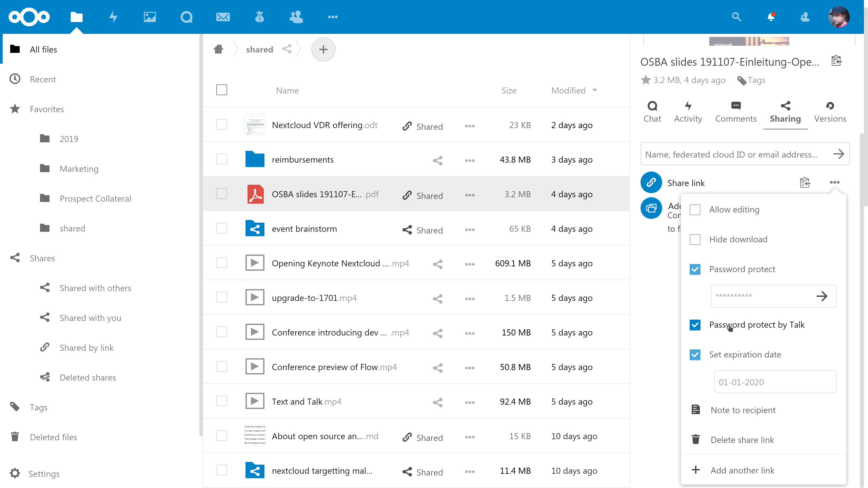Open the Mail app from the top bar
Viewport: 868px width, 488px height.
[x=223, y=17]
